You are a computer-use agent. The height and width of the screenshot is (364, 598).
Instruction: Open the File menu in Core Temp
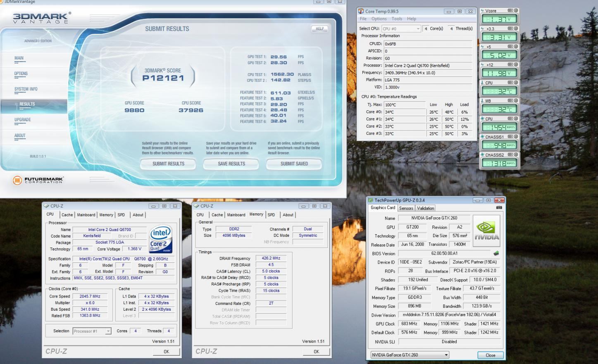pyautogui.click(x=363, y=19)
